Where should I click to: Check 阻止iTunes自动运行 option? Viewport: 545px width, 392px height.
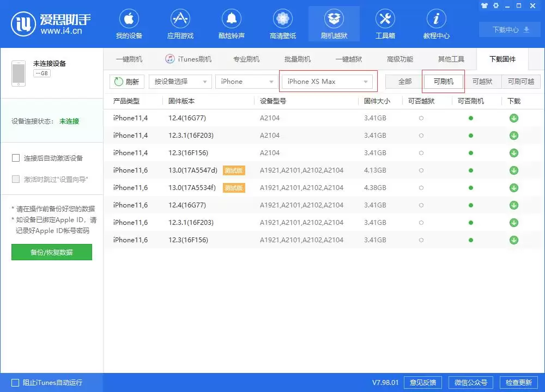click(x=15, y=383)
